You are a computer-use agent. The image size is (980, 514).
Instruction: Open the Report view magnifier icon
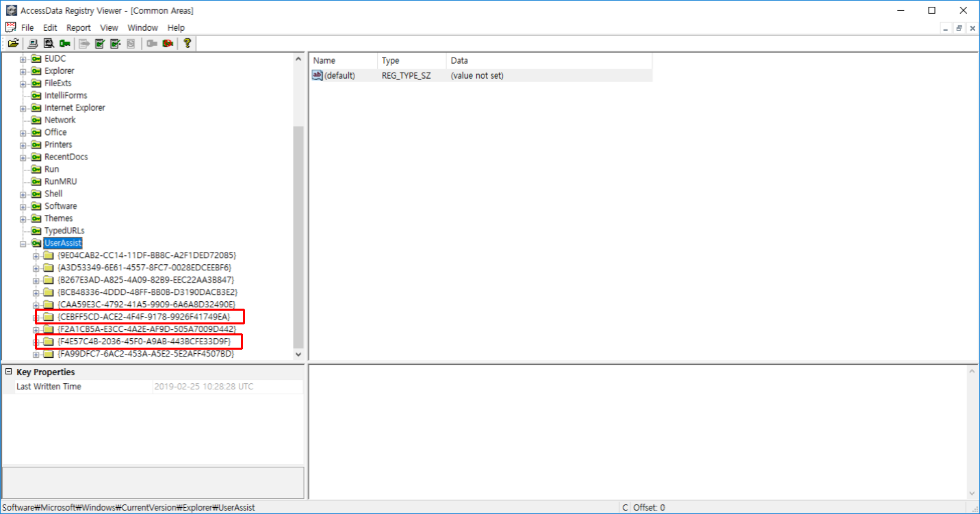coord(49,43)
